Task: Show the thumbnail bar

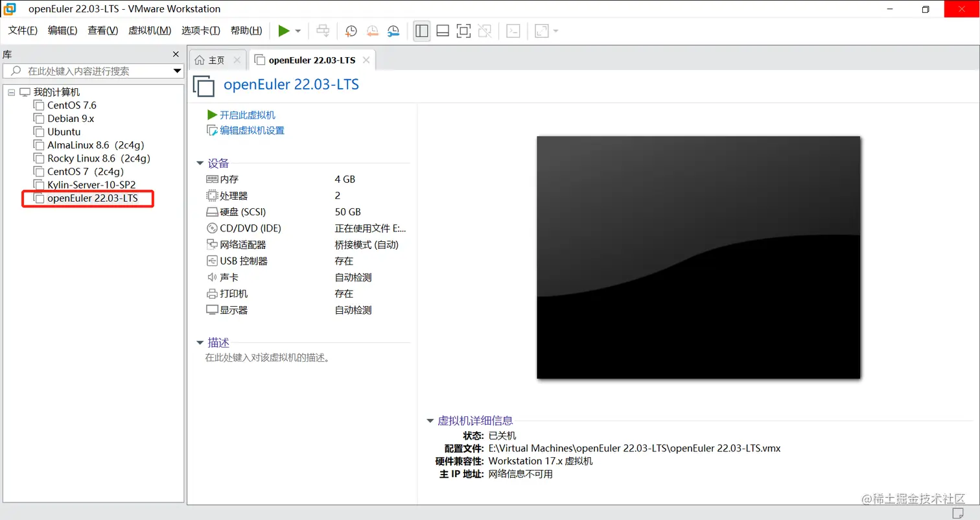Action: pos(442,30)
